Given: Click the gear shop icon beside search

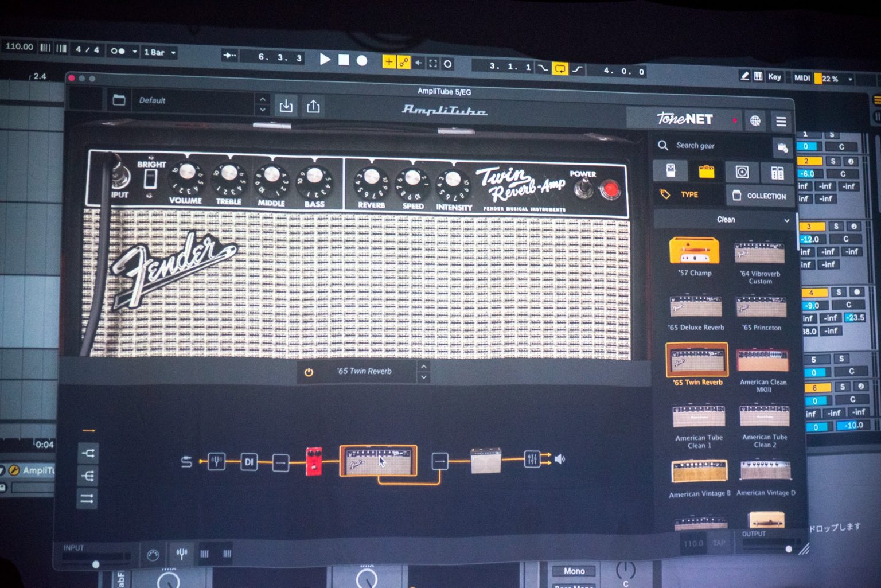Looking at the screenshot, I should [x=782, y=148].
